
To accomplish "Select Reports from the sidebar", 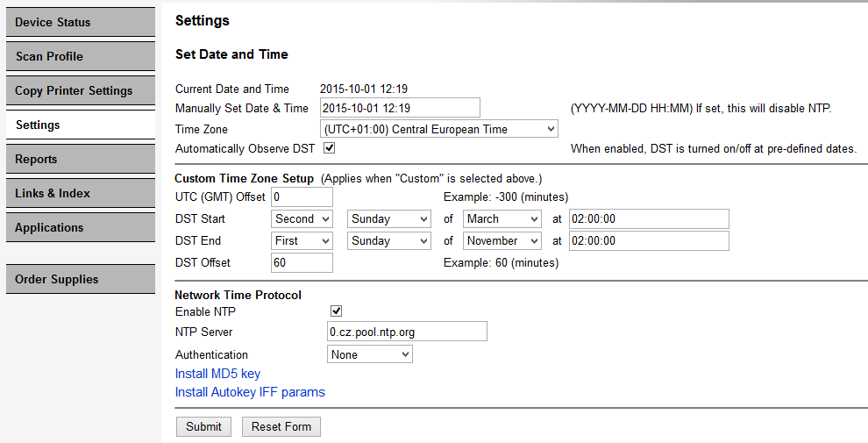I will [81, 159].
